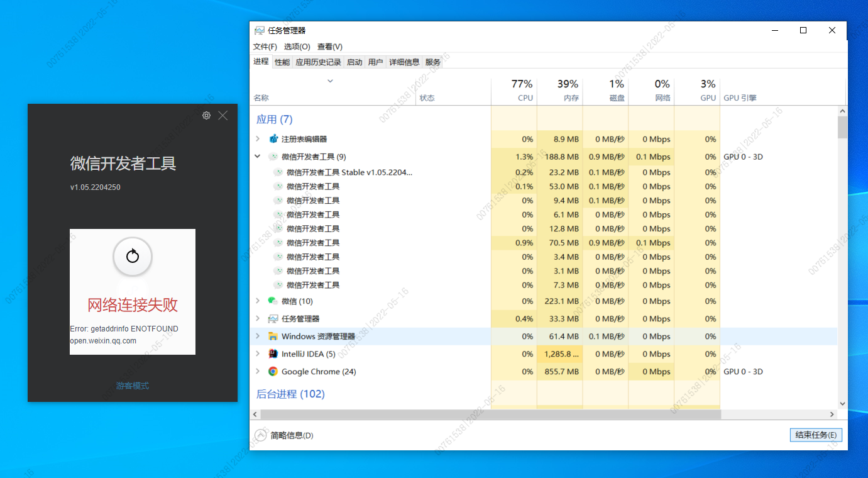868x478 pixels.
Task: Click the horizontal scrollbar thumb
Action: (x=490, y=414)
